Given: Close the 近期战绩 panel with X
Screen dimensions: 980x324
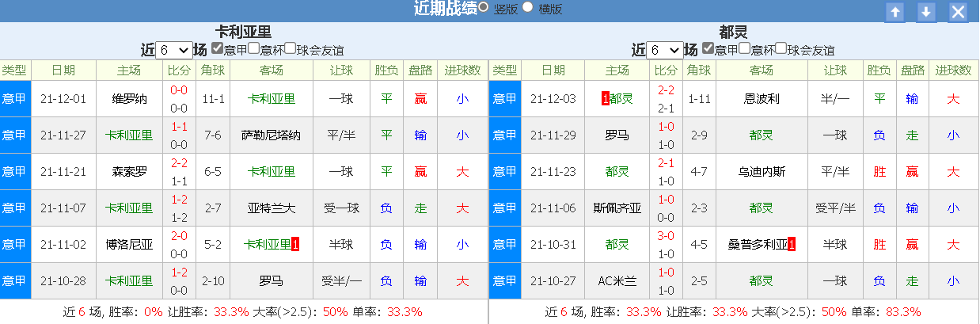Looking at the screenshot, I should 959,12.
